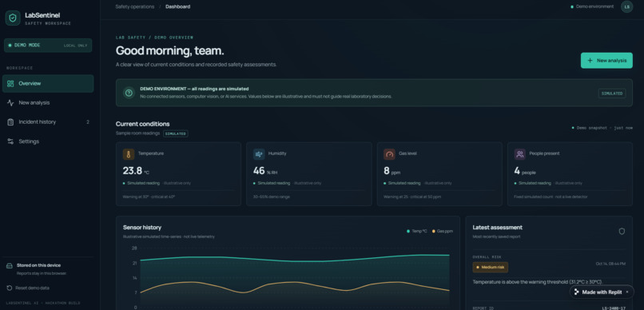Click the Incident history count 2
Viewport: 644px width, 310px height.
click(x=87, y=122)
